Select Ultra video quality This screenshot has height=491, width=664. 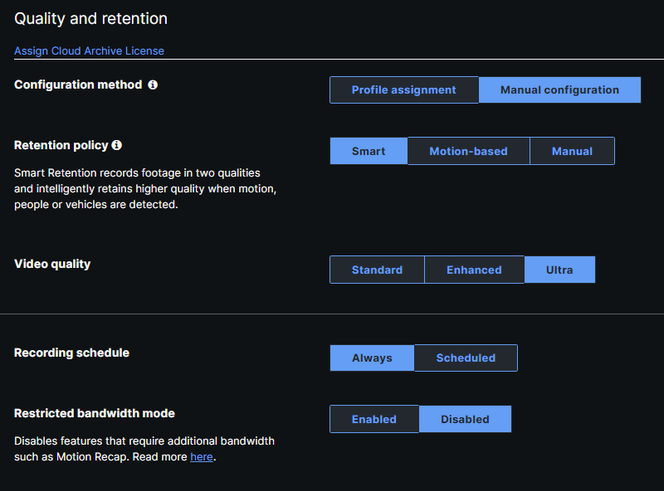point(559,270)
